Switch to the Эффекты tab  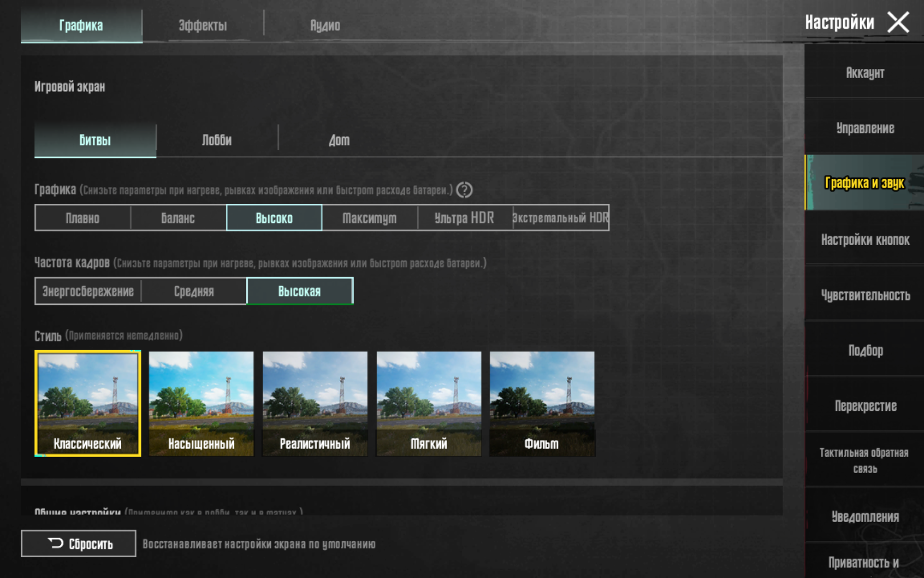[203, 26]
